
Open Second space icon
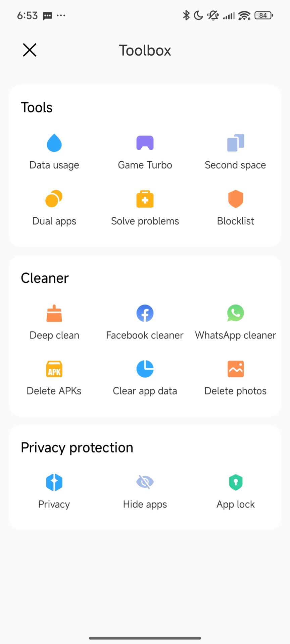tap(236, 143)
